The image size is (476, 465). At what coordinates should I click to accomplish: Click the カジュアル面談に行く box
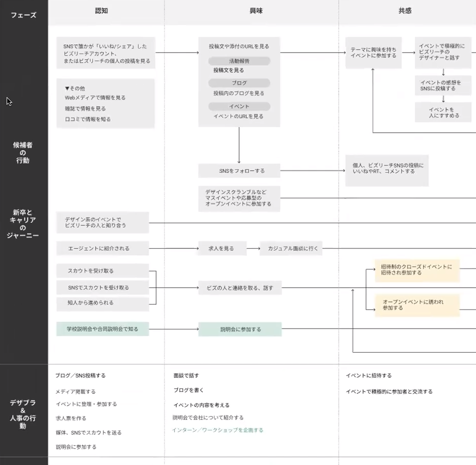pos(291,249)
